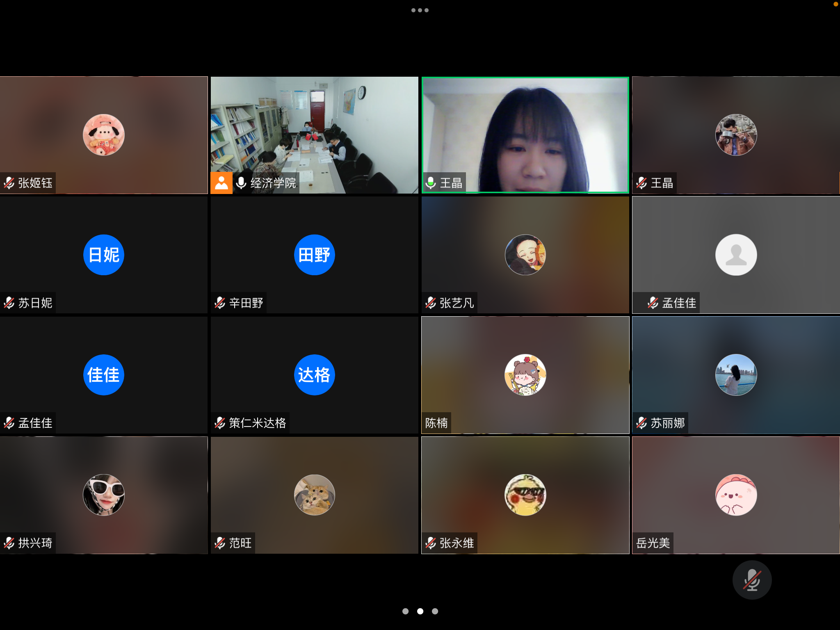Viewport: 840px width, 630px height.
Task: Select 张永维's yellow duck avatar
Action: tap(525, 495)
